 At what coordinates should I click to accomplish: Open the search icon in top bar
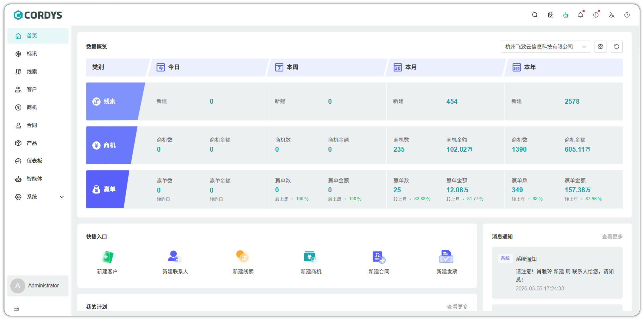(535, 15)
